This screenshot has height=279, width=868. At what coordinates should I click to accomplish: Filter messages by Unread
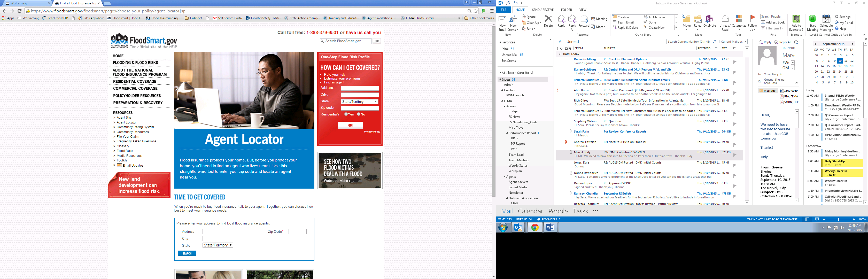572,41
